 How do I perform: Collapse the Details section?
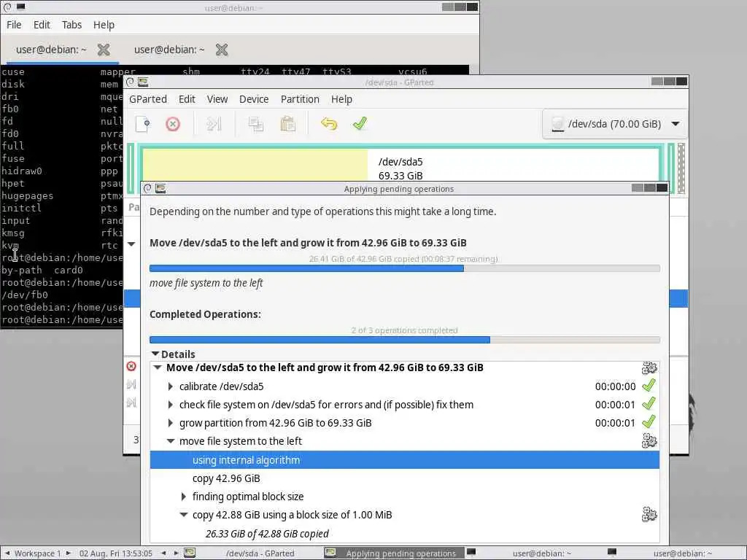(x=155, y=354)
